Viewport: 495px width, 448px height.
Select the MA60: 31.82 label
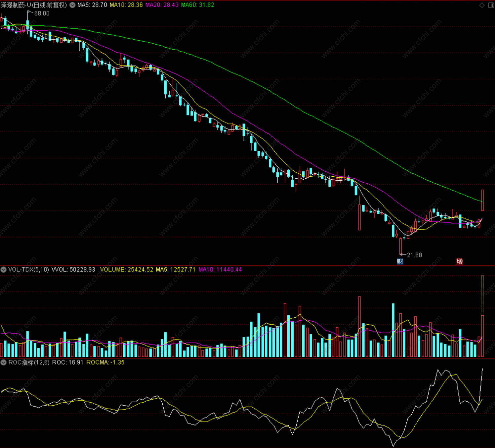pyautogui.click(x=198, y=5)
